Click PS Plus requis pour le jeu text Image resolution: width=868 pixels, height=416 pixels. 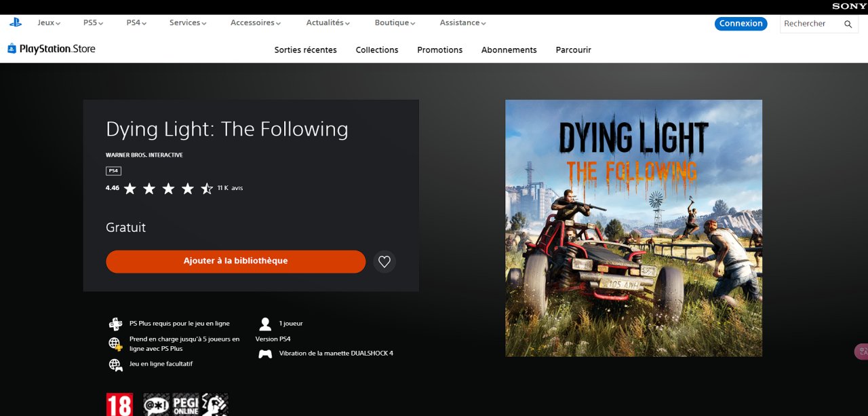click(179, 324)
